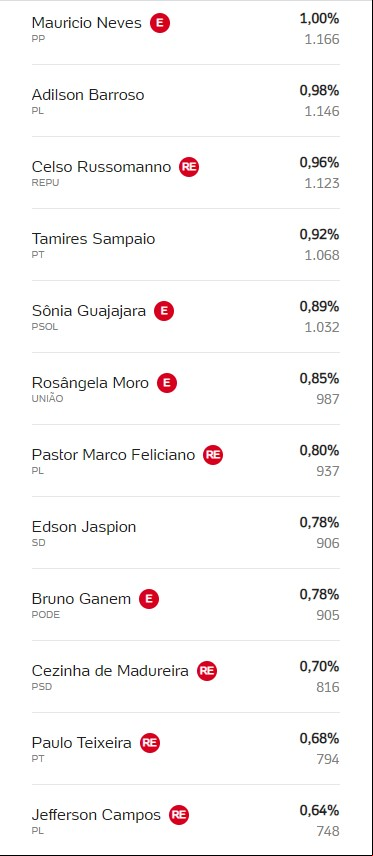Click the UNIÃO party label
373x856 pixels.
coord(48,399)
